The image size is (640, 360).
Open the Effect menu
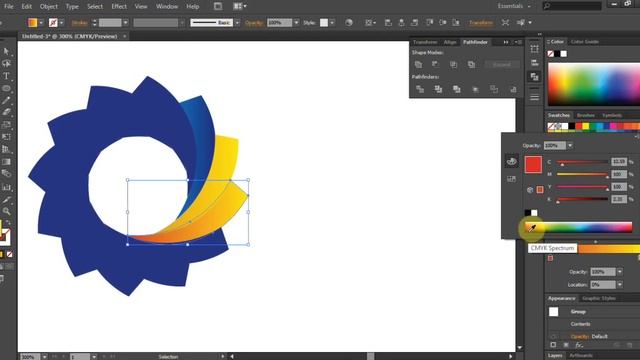click(119, 7)
